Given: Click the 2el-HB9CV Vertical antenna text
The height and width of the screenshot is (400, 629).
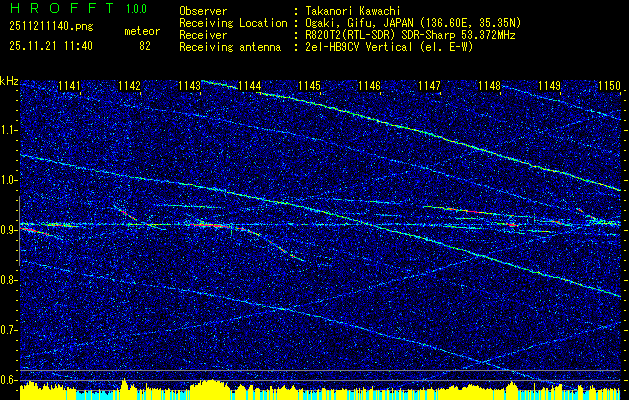Looking at the screenshot, I should point(389,47).
